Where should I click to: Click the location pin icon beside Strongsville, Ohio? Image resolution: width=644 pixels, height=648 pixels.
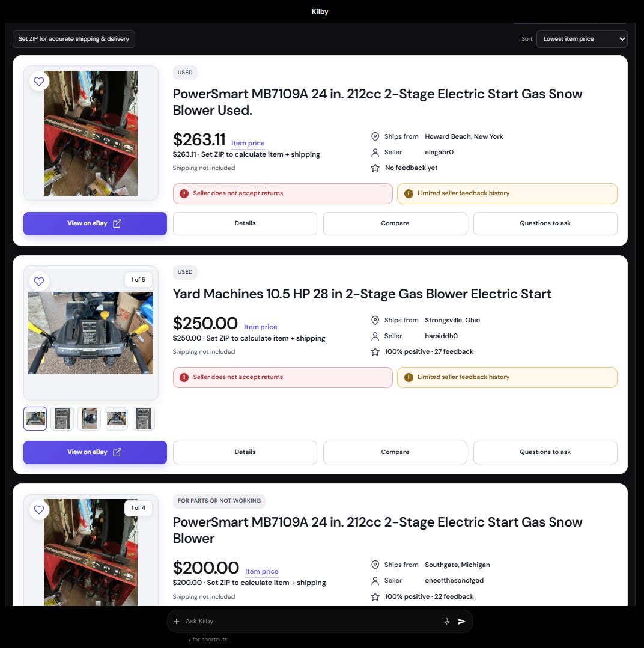(x=375, y=320)
